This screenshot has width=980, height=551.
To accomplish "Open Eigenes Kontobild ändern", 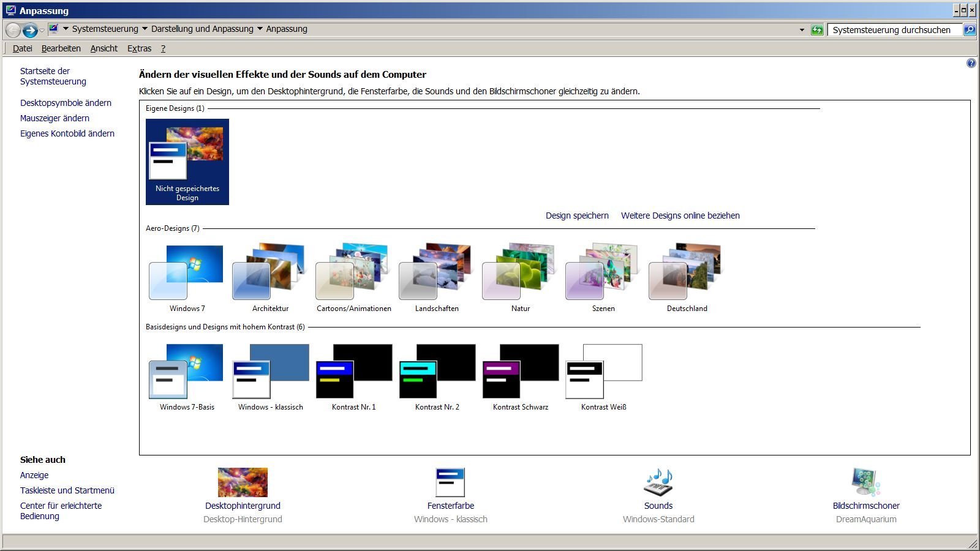I will coord(67,133).
